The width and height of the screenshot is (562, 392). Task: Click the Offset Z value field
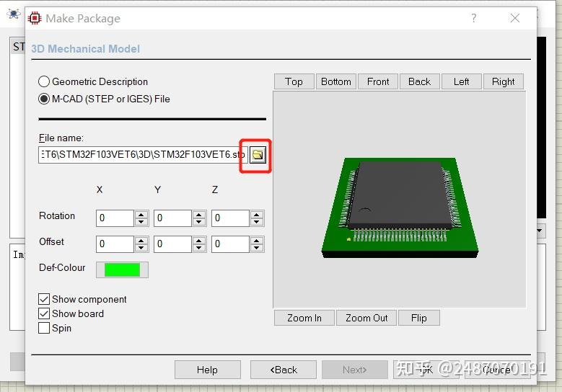pos(230,244)
